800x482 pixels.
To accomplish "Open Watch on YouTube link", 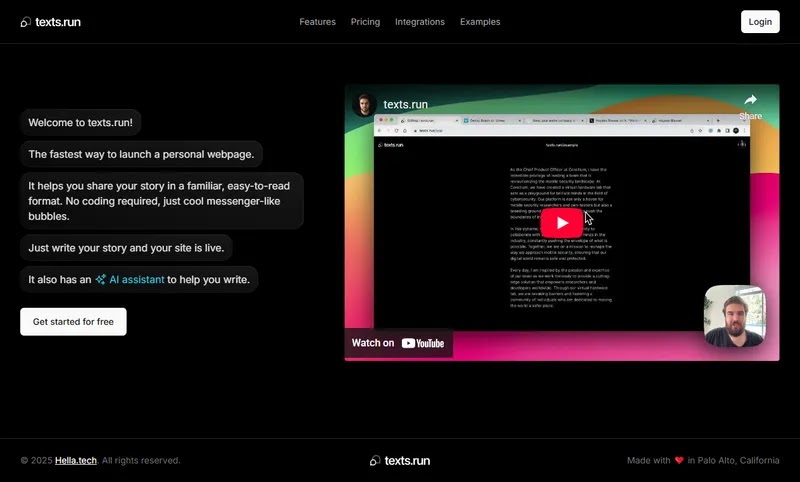I will pyautogui.click(x=398, y=343).
